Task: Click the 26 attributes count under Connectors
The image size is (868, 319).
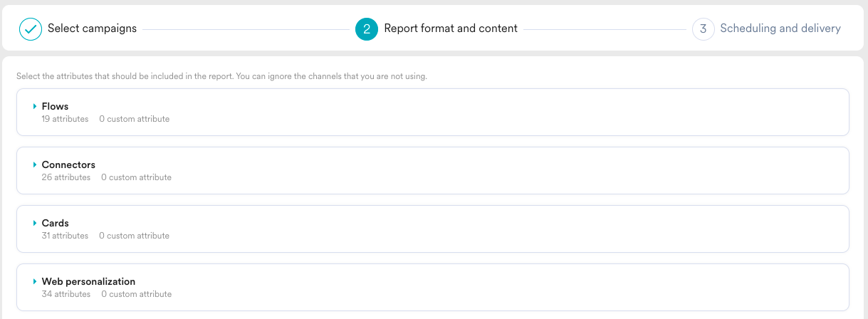Action: click(66, 177)
